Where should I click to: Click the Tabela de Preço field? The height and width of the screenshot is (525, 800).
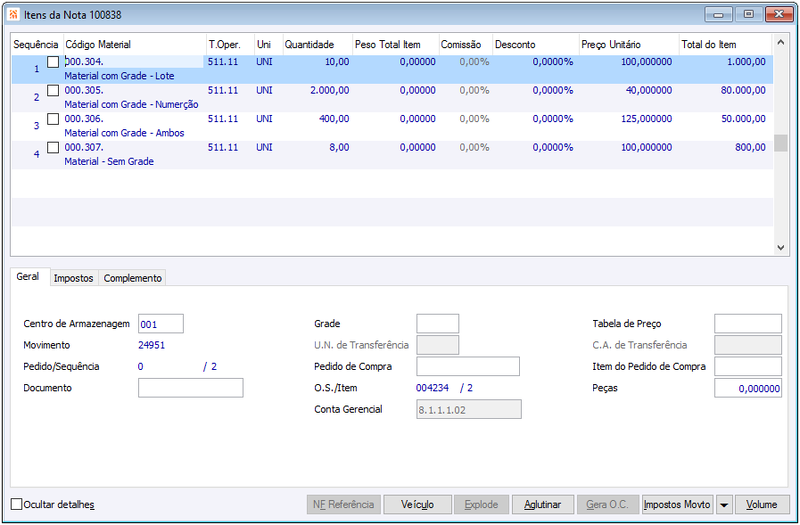click(x=747, y=324)
